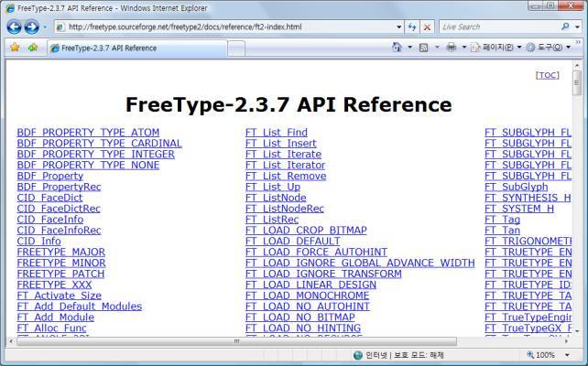Open a new blank tab

pyautogui.click(x=236, y=48)
